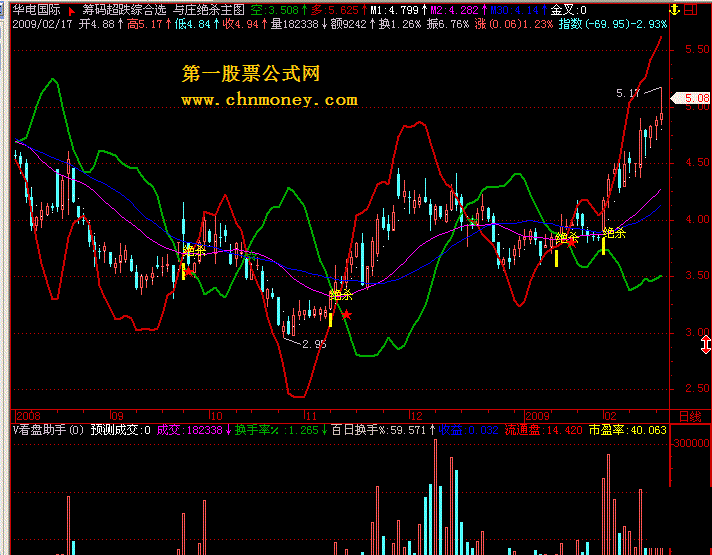The width and height of the screenshot is (712, 555).
Task: Click the 02 month marker on time axis
Action: point(610,416)
